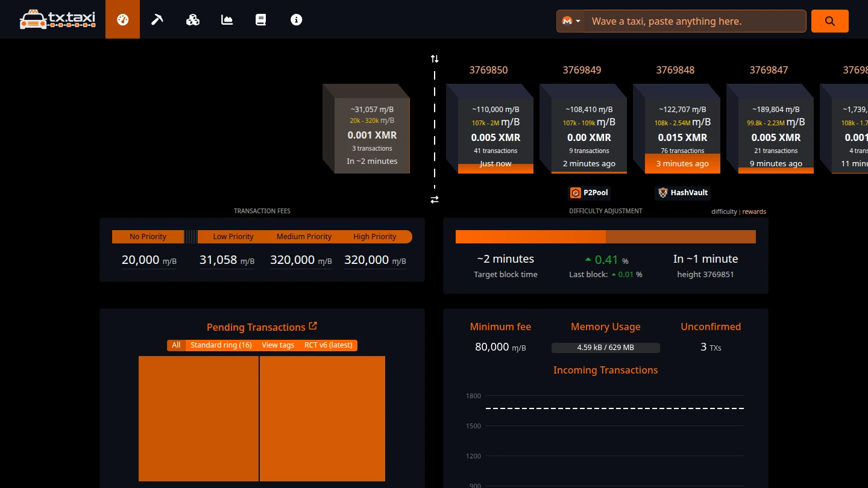Viewport: 868px width, 488px height.
Task: Click the difficulty adjustment progress bar
Action: pyautogui.click(x=606, y=237)
